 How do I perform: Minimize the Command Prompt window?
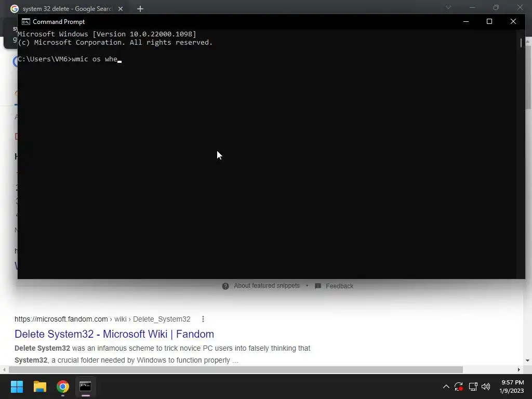pyautogui.click(x=466, y=21)
